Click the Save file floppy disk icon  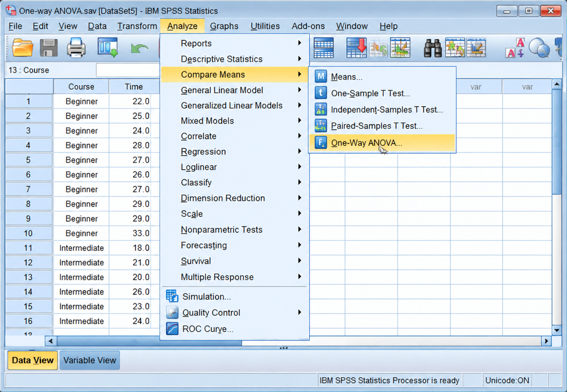(49, 48)
